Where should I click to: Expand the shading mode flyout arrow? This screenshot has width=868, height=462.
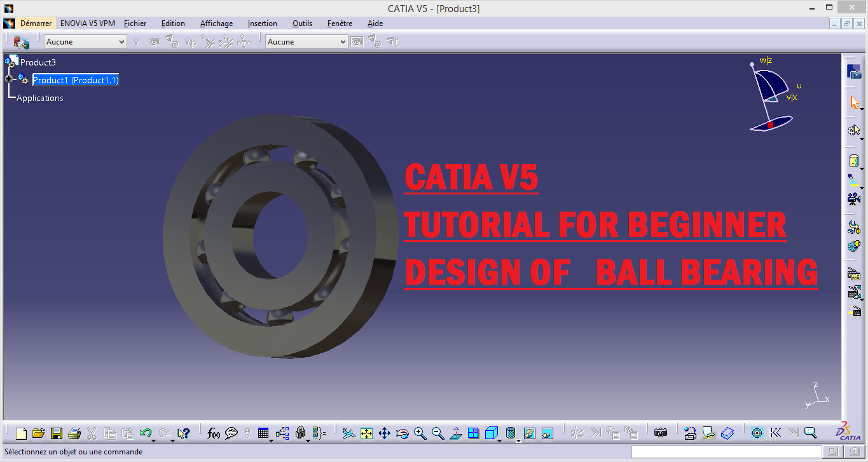[518, 440]
